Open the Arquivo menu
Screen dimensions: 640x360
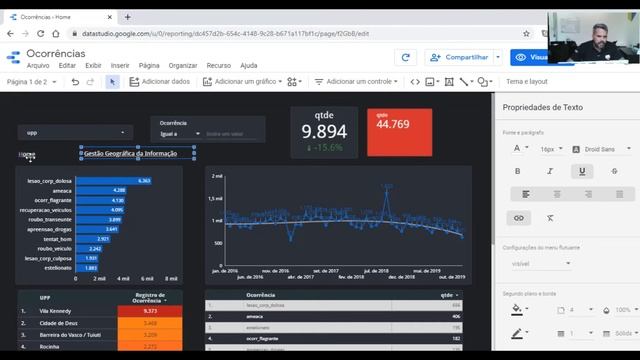click(38, 65)
